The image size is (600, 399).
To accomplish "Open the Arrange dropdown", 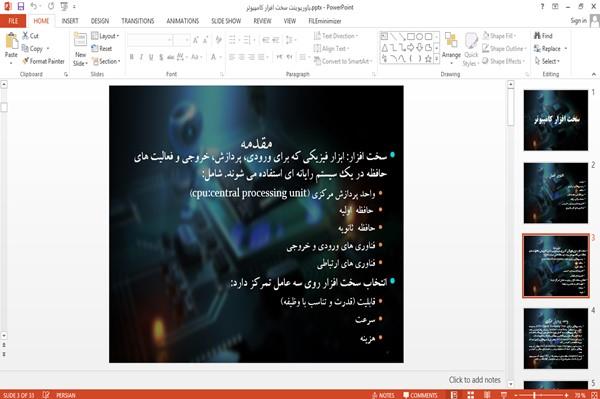I will click(451, 47).
